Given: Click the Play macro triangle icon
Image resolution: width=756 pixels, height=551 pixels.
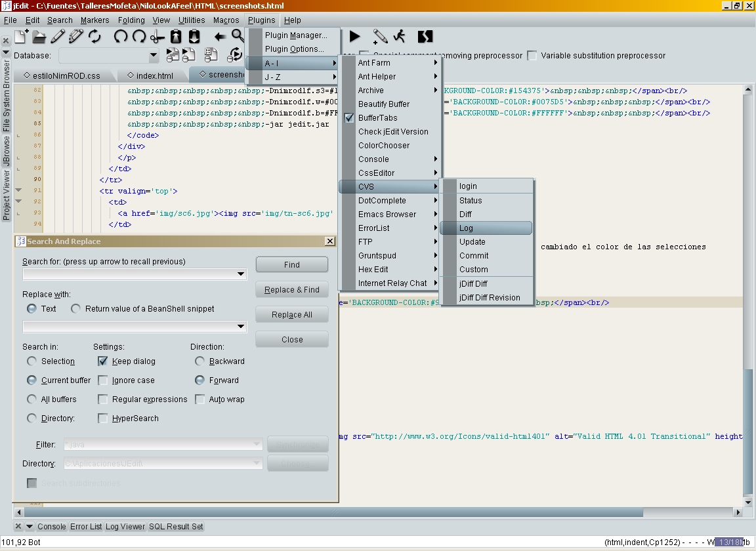Looking at the screenshot, I should (x=355, y=36).
